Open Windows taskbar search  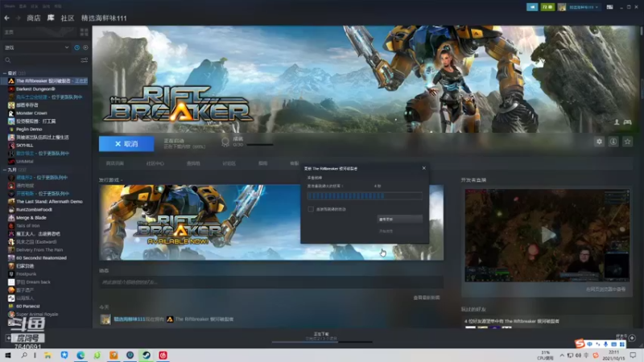24,355
